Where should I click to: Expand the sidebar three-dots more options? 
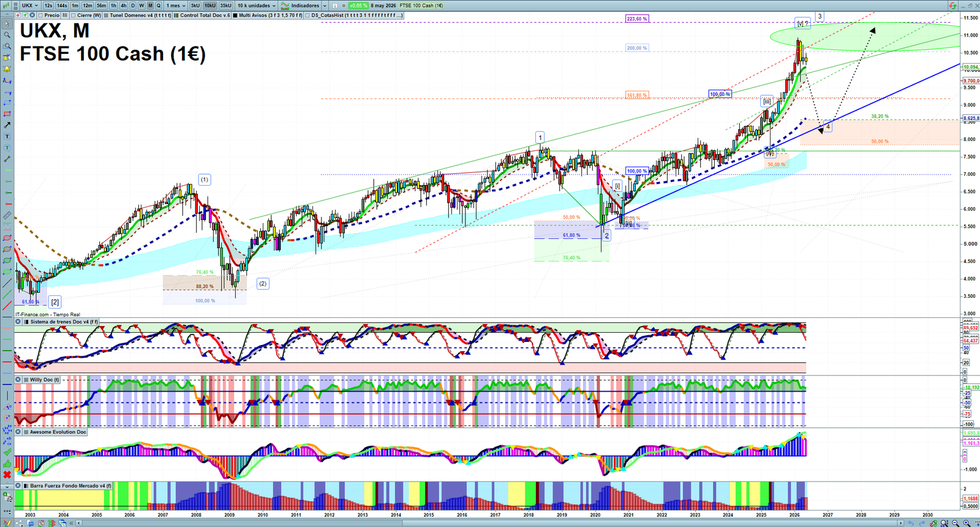(7, 511)
